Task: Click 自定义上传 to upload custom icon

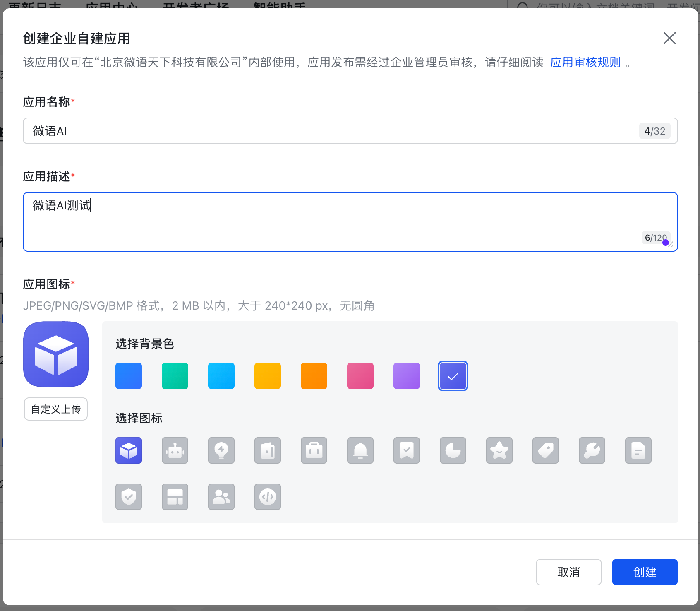Action: click(55, 409)
